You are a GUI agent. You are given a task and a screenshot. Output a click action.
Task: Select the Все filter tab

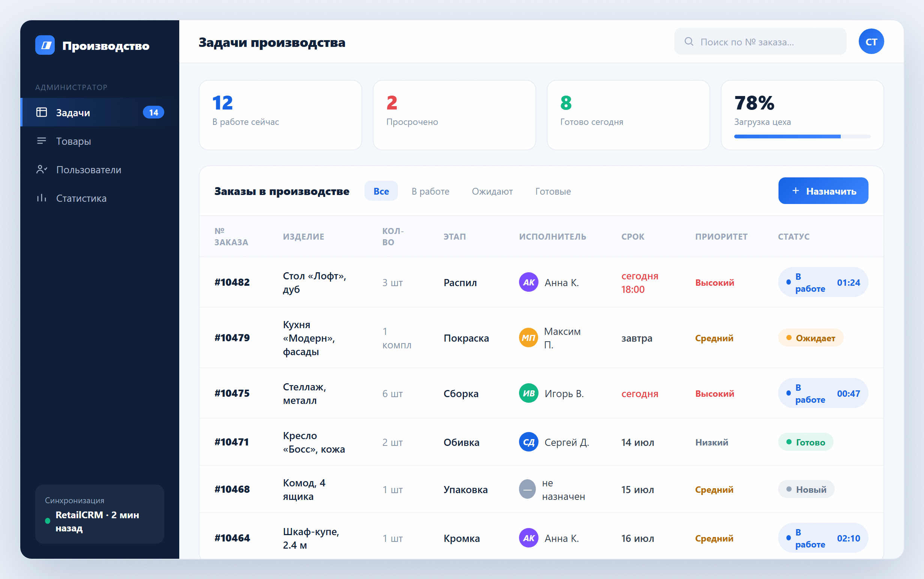tap(381, 191)
